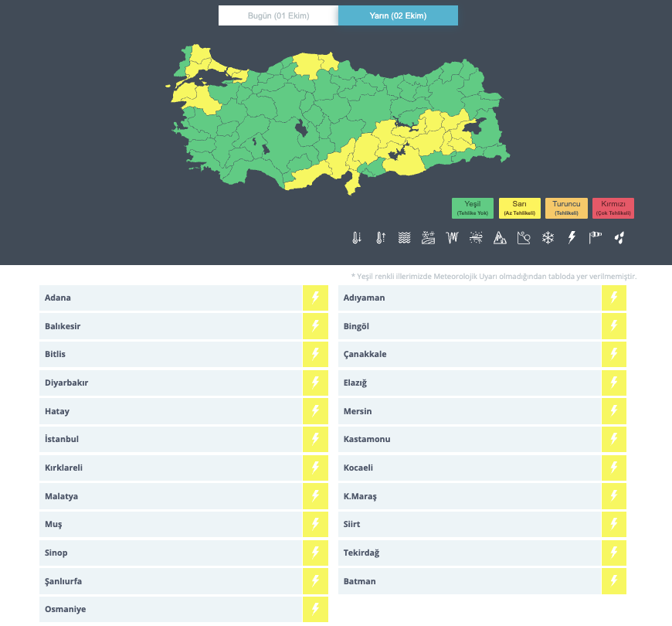Select the Hatay province row
Screen dimensions: 672x626
tap(184, 410)
